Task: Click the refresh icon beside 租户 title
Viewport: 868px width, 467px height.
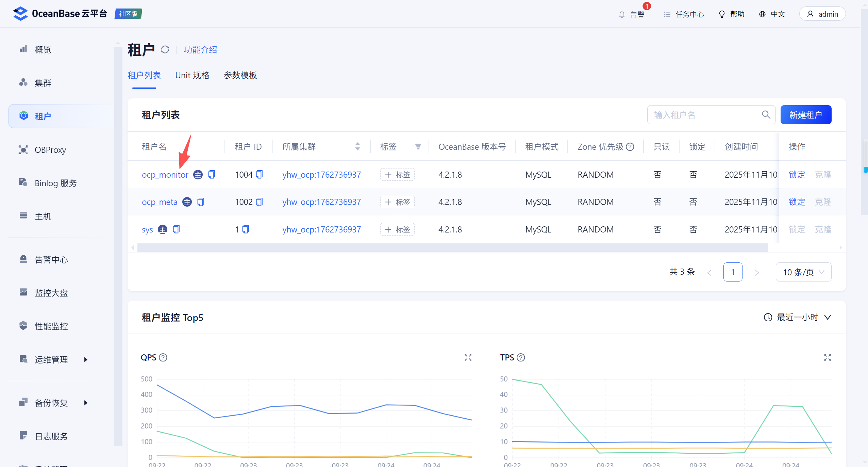Action: (165, 50)
